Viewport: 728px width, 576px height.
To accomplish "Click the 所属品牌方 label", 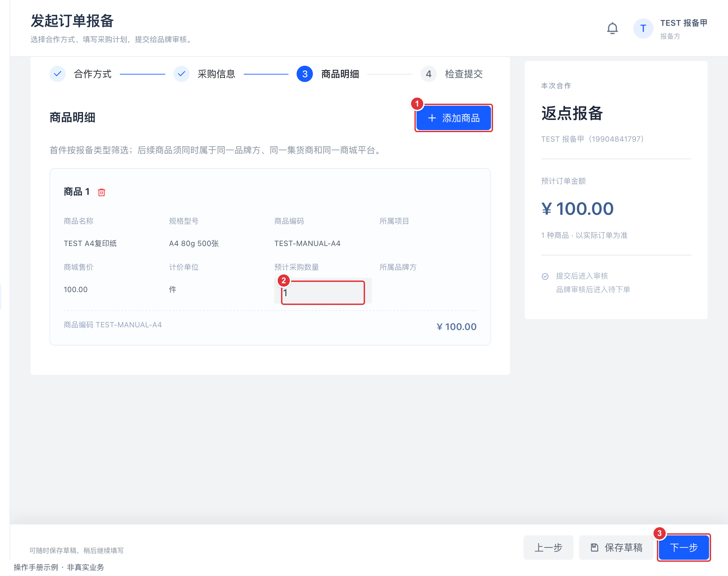I will [x=398, y=267].
